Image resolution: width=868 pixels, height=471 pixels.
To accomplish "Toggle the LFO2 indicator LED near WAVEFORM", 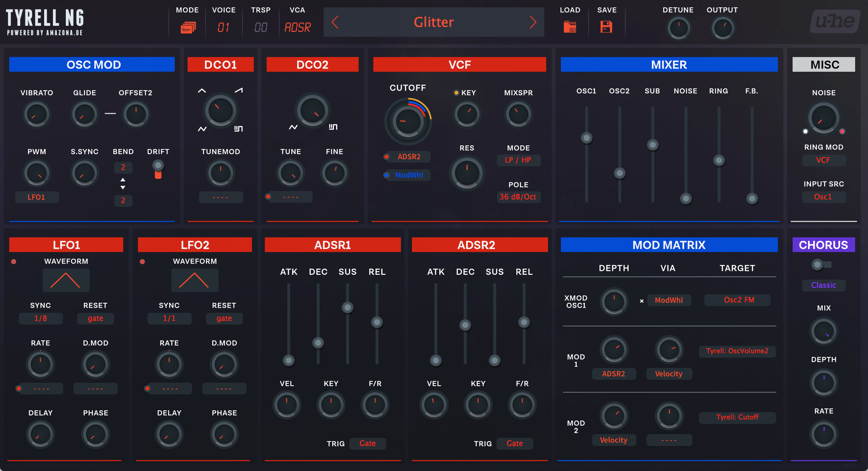I will coord(142,262).
